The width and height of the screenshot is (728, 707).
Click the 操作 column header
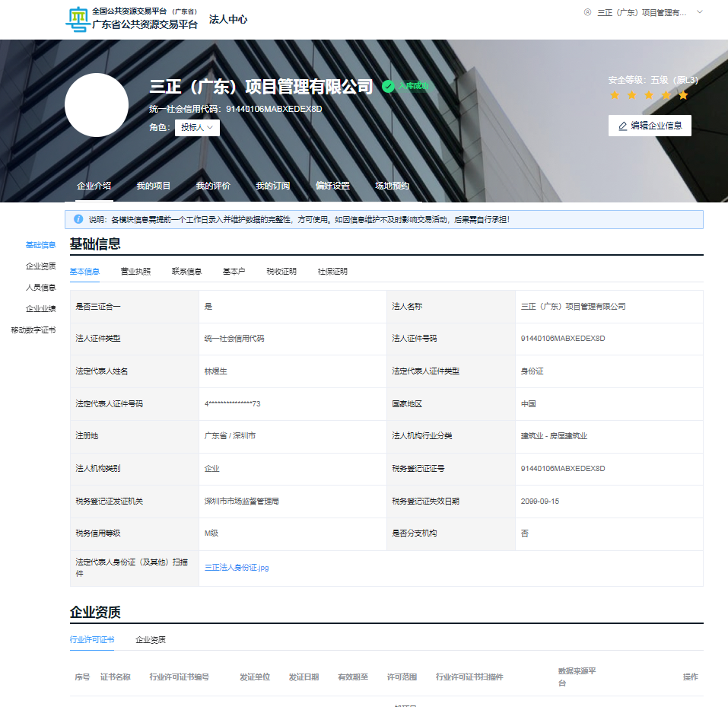[x=691, y=677]
